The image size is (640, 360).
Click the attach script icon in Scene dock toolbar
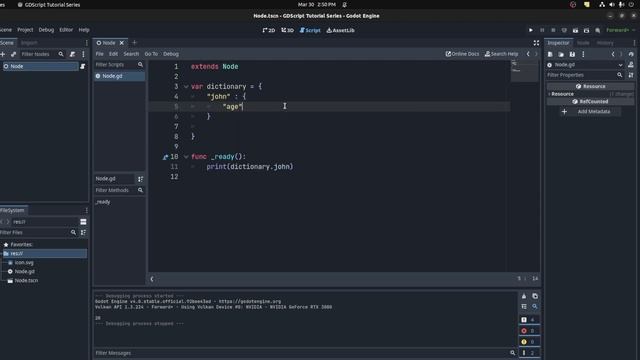click(x=72, y=54)
